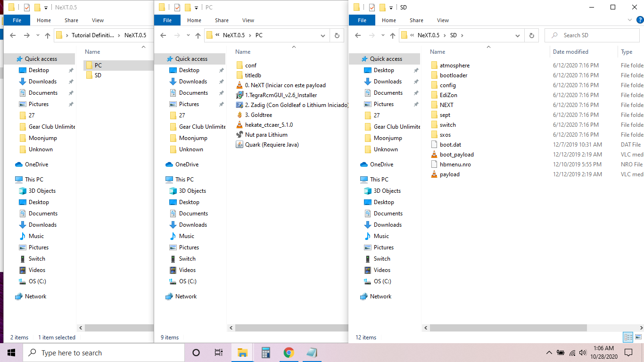Open address bar history dropdown in PC window
The width and height of the screenshot is (644, 362).
323,35
